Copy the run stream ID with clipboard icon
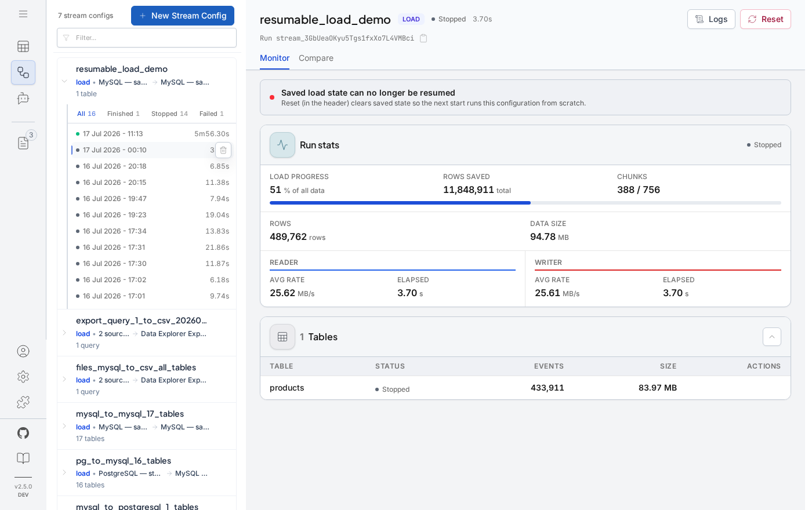Screen dimensions: 812x510 (x=423, y=38)
